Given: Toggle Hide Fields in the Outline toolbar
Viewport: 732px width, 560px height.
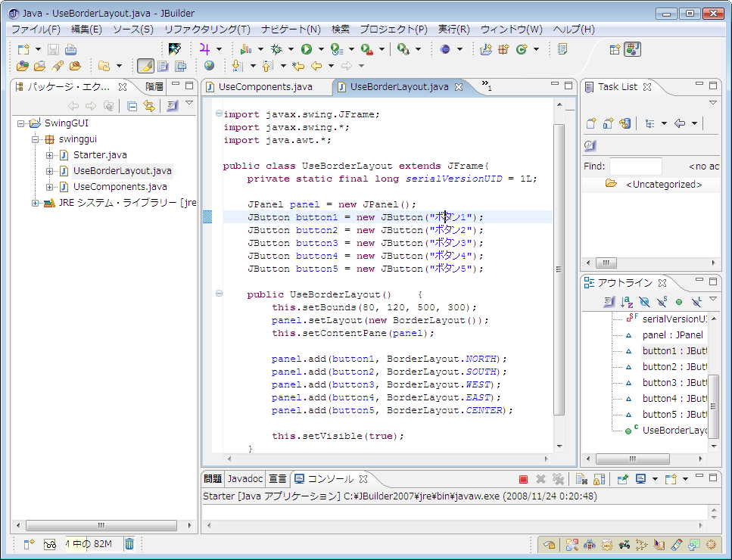Looking at the screenshot, I should (x=643, y=302).
